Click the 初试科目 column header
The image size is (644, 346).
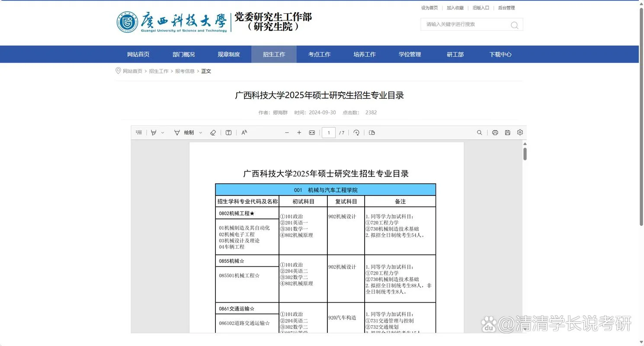303,202
